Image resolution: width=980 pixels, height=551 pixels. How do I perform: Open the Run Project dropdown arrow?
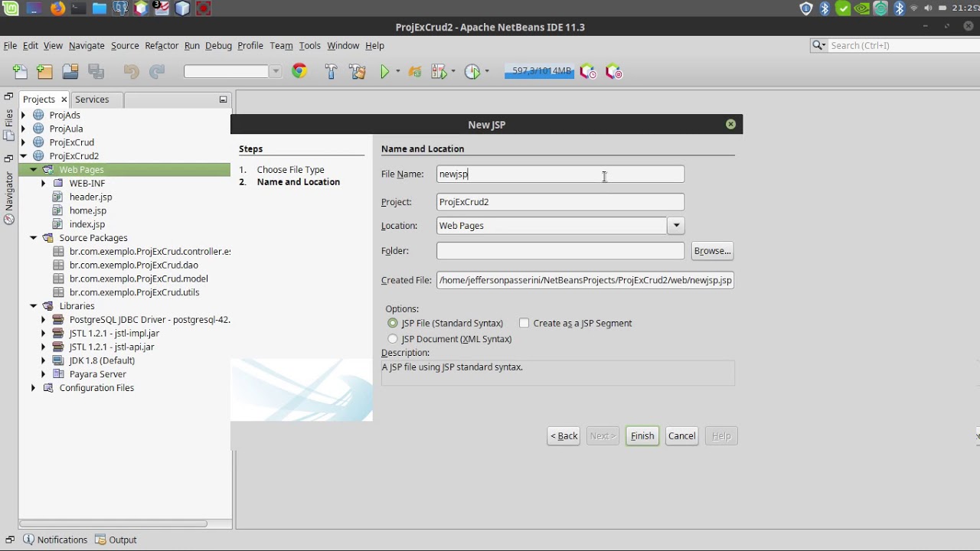(397, 72)
